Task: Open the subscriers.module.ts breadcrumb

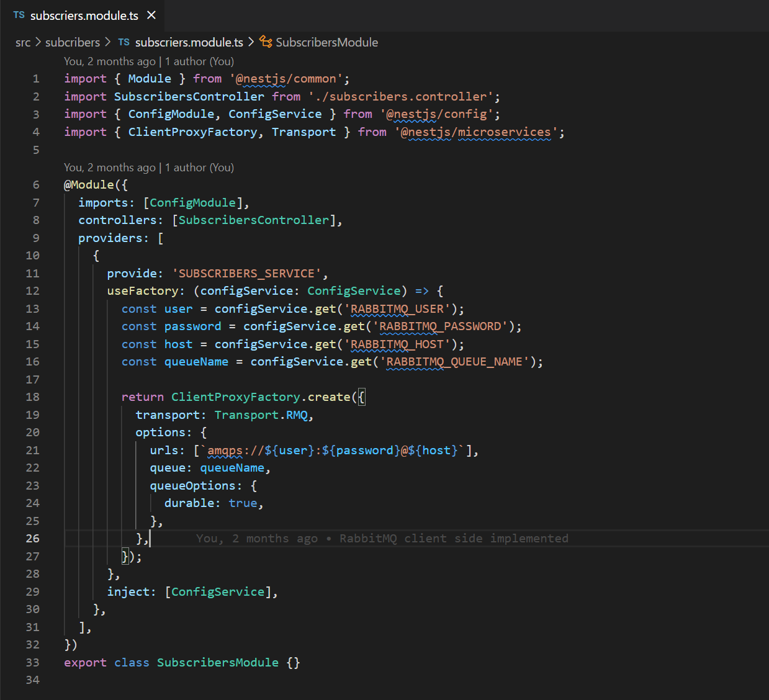Action: pos(189,42)
